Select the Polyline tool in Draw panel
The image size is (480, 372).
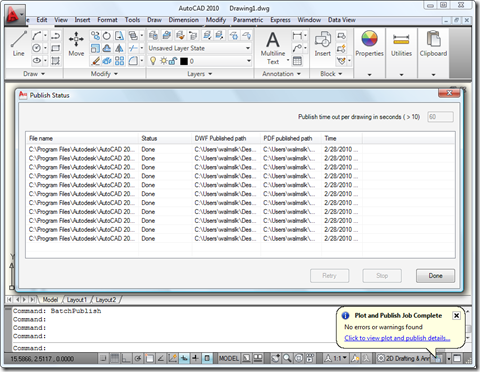55,35
